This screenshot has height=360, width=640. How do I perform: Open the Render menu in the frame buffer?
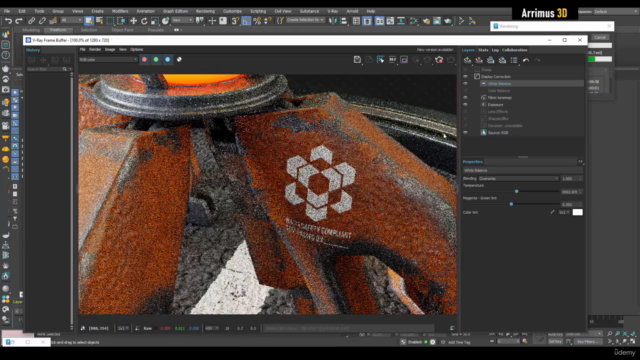tap(95, 49)
